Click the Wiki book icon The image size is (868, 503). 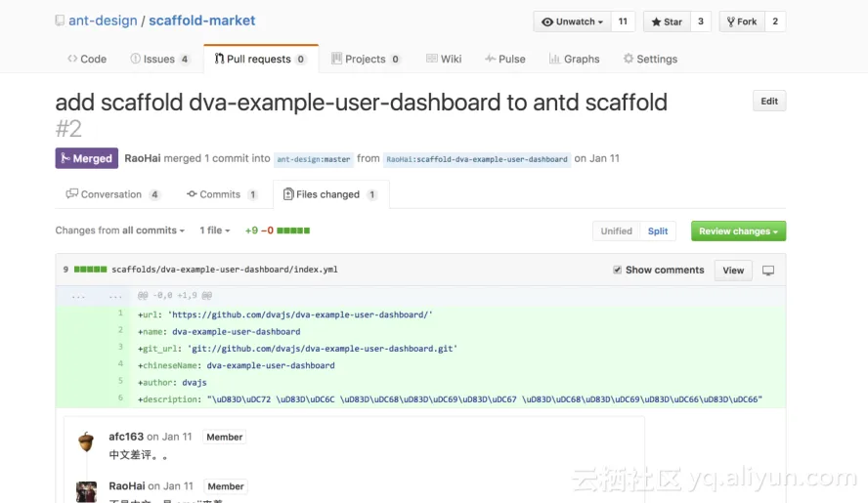pyautogui.click(x=432, y=58)
